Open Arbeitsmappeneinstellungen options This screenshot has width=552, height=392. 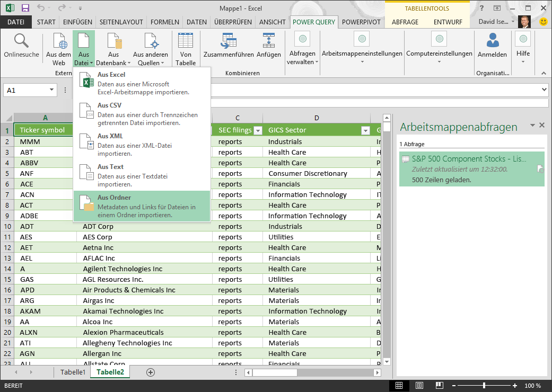tap(362, 49)
